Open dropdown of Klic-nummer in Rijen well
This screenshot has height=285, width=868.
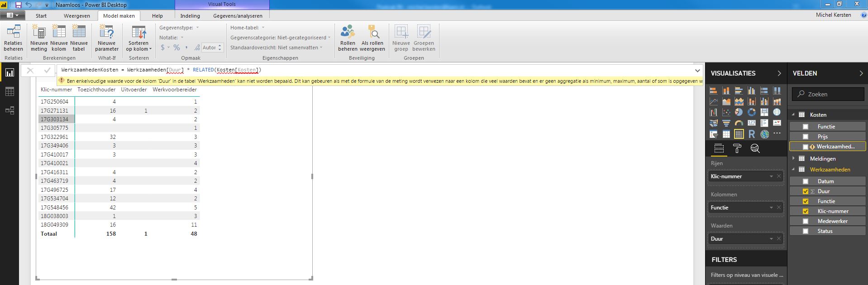pyautogui.click(x=771, y=176)
